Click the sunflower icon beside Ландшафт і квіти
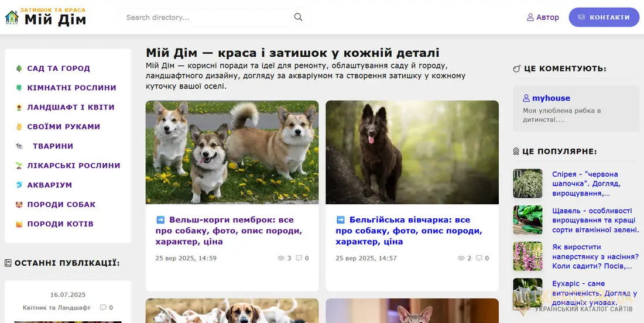Viewport: 644px width, 323px height. click(19, 108)
